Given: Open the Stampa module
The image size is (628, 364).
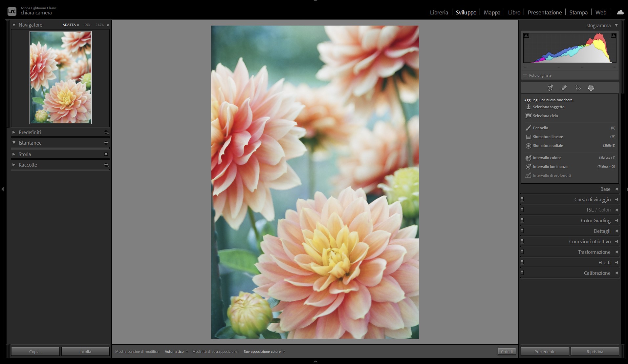Looking at the screenshot, I should tap(578, 12).
